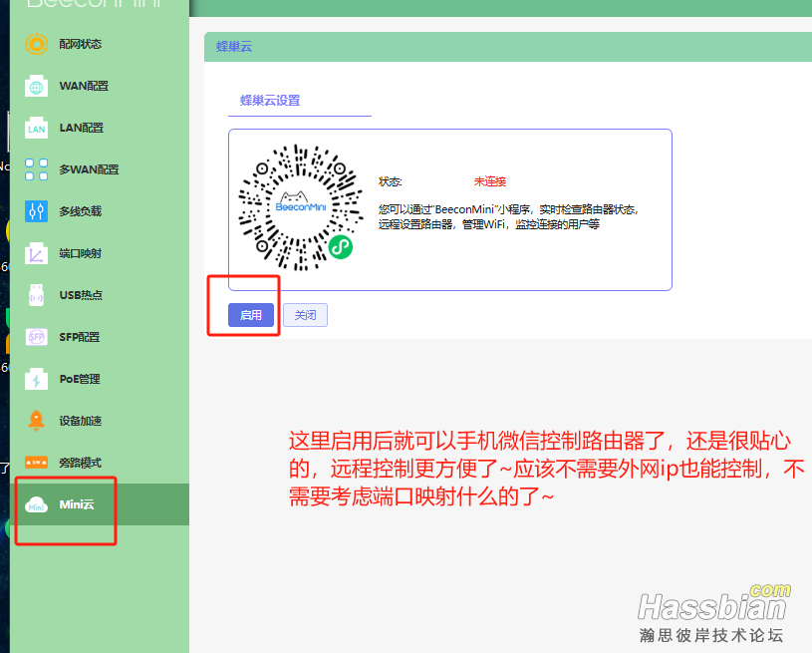Click the Mini云 cloud icon
Screen dimensions: 812x653
36,504
